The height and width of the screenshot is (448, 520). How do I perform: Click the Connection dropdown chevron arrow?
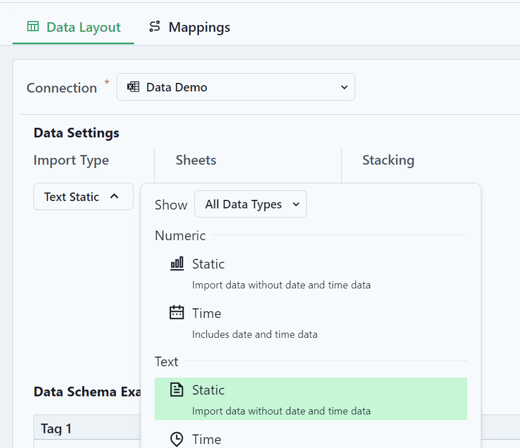[344, 87]
